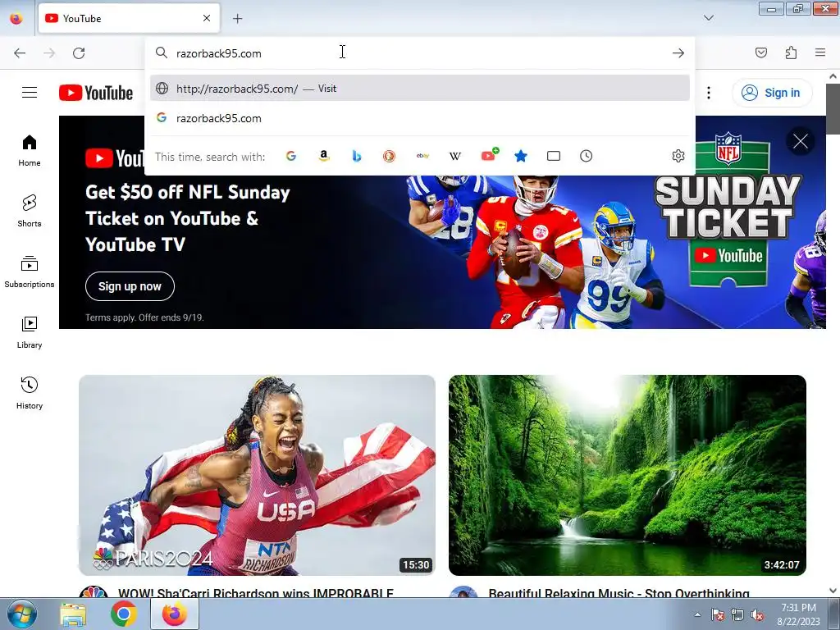
Task: Click Sign in button
Action: [x=771, y=93]
